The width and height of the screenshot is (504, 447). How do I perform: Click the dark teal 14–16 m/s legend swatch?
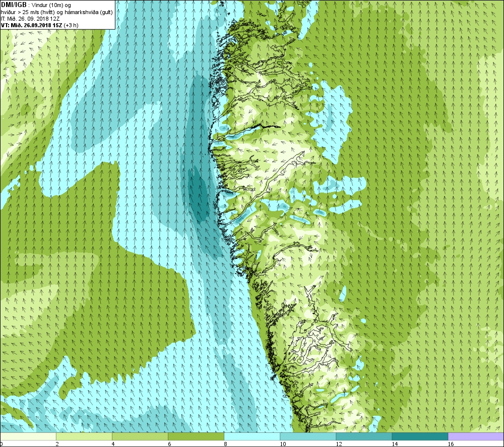click(419, 436)
